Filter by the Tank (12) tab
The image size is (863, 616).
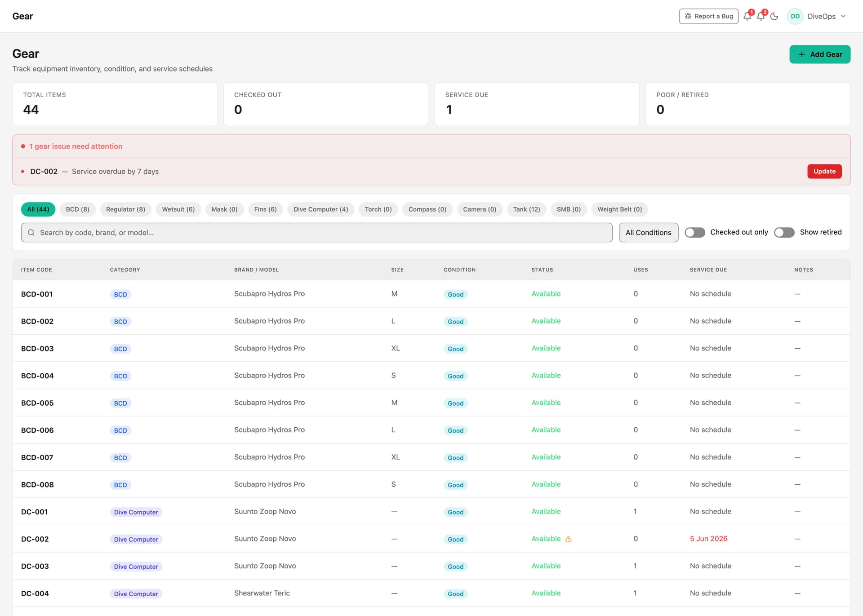coord(526,209)
